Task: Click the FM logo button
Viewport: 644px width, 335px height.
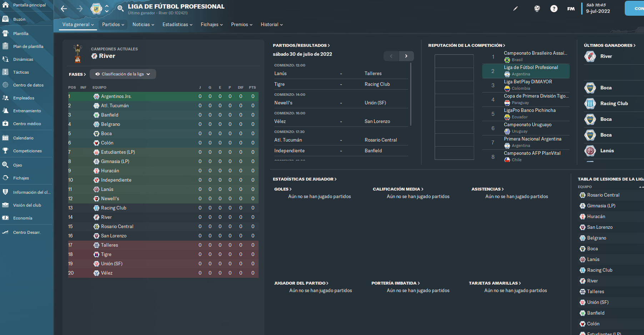Action: [x=571, y=9]
